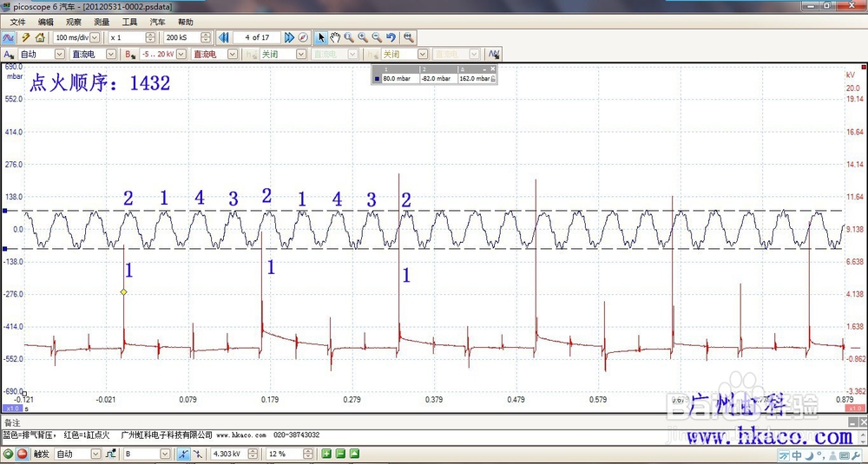Open advanced trigger settings icon
868x464 pixels.
click(x=110, y=454)
